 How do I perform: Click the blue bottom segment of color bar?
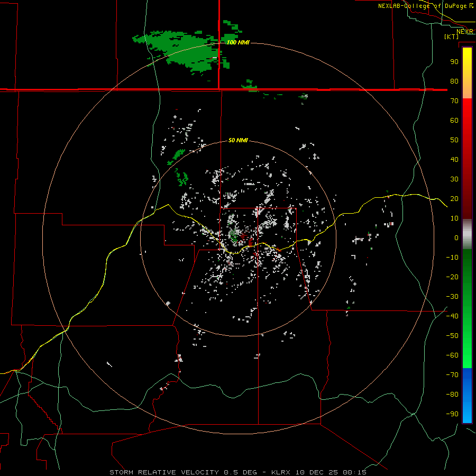467,396
